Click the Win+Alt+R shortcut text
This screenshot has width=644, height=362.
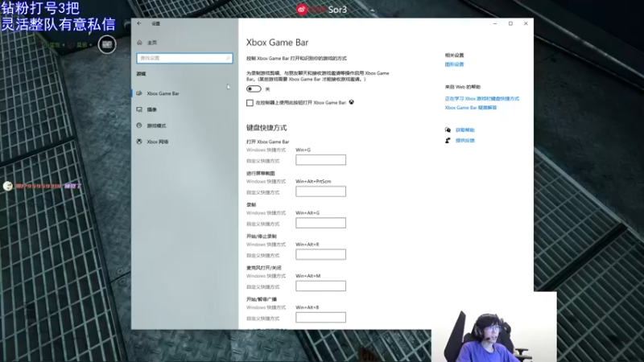click(308, 245)
